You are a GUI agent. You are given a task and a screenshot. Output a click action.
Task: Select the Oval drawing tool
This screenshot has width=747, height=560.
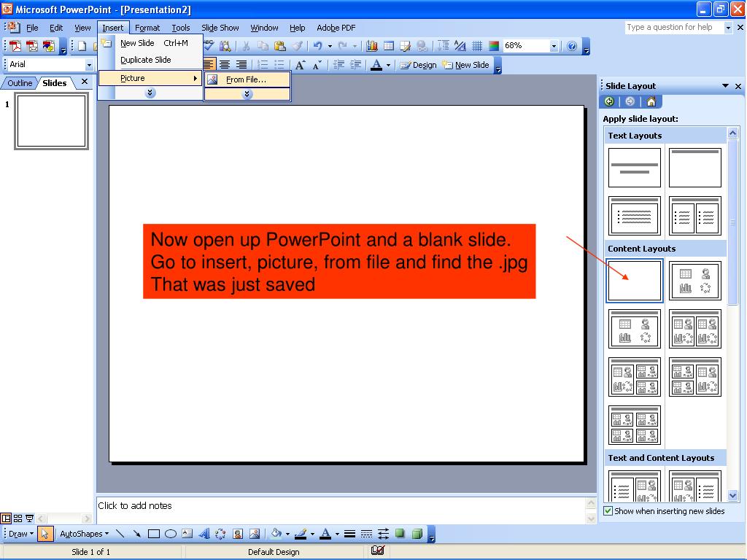click(171, 534)
